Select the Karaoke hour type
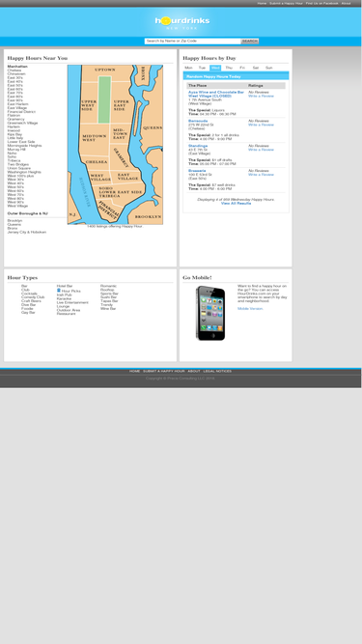 click(64, 298)
